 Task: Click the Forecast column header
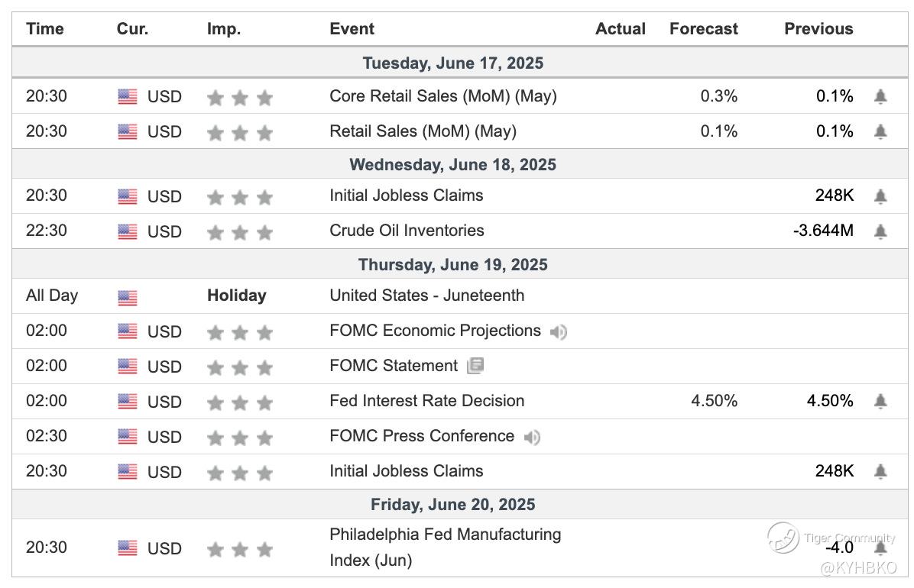(703, 29)
